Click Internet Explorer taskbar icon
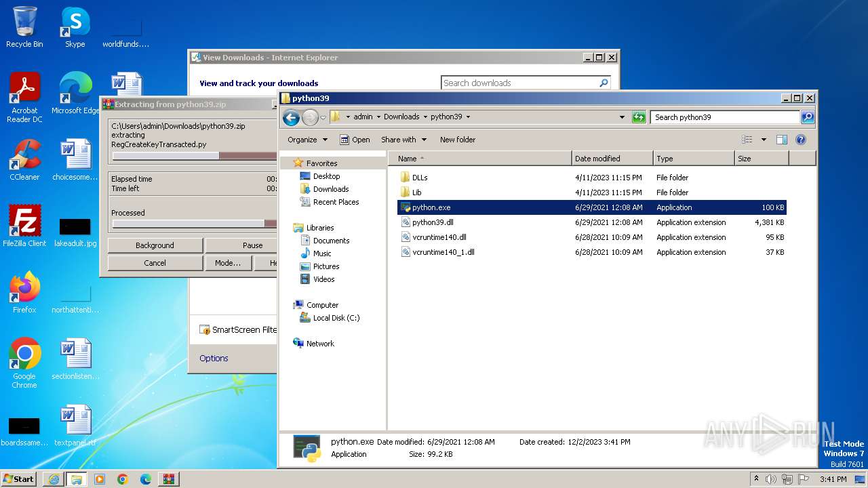 point(54,479)
